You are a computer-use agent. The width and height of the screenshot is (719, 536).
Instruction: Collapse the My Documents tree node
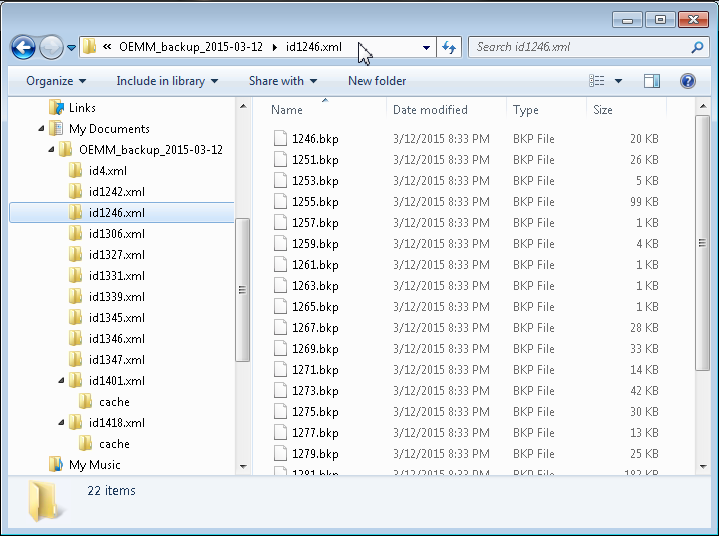pos(41,129)
